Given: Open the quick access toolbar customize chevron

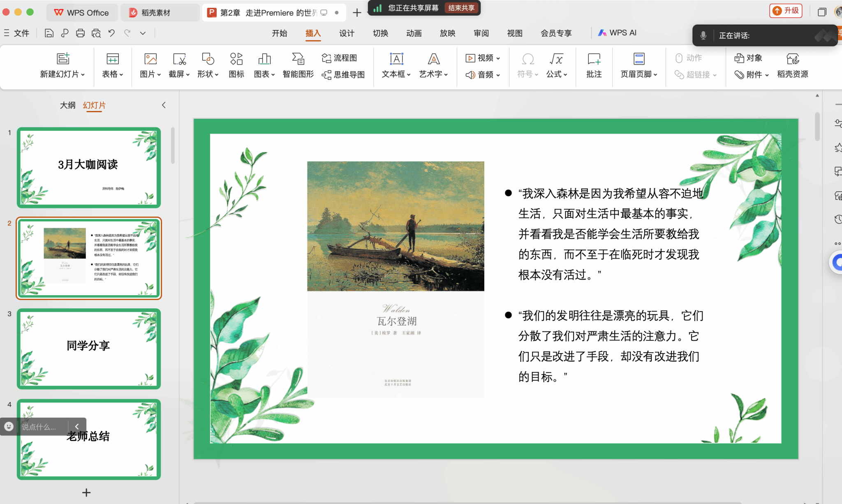Looking at the screenshot, I should (x=143, y=33).
